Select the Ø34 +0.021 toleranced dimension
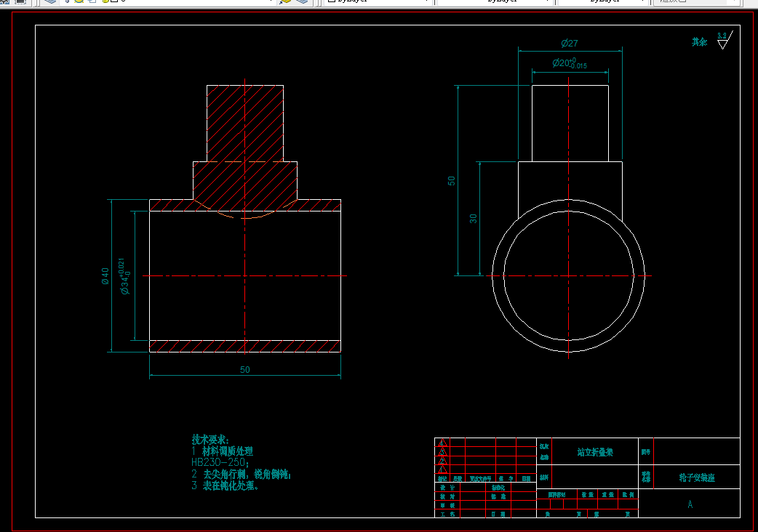Viewport: 758px width, 532px height. [x=124, y=276]
